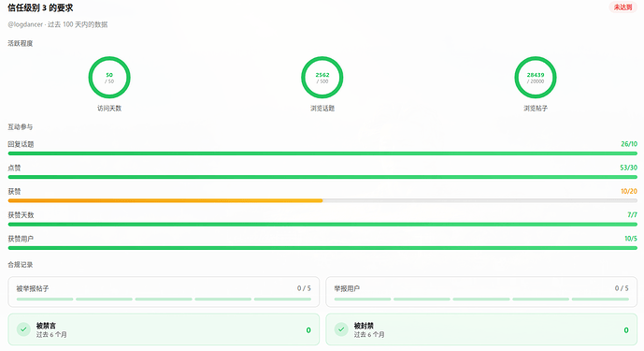Click the 回复话题 green progress bar
This screenshot has width=644, height=351.
pos(322,154)
